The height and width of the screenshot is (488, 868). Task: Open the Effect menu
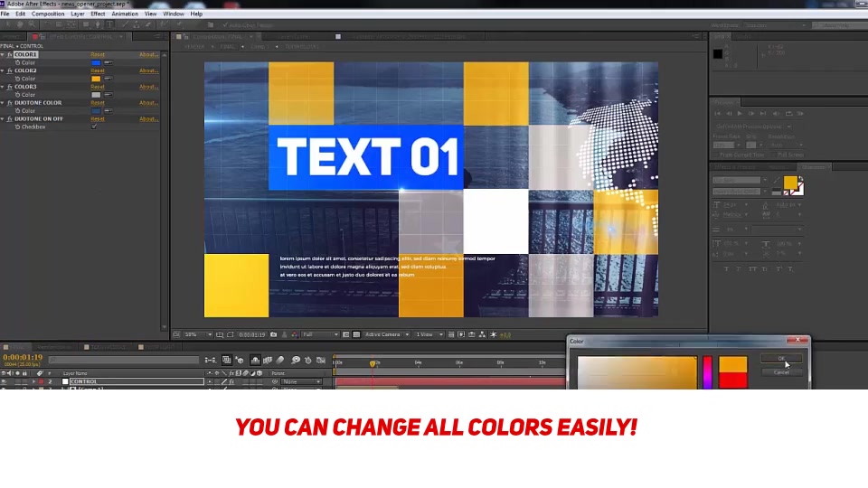[98, 14]
